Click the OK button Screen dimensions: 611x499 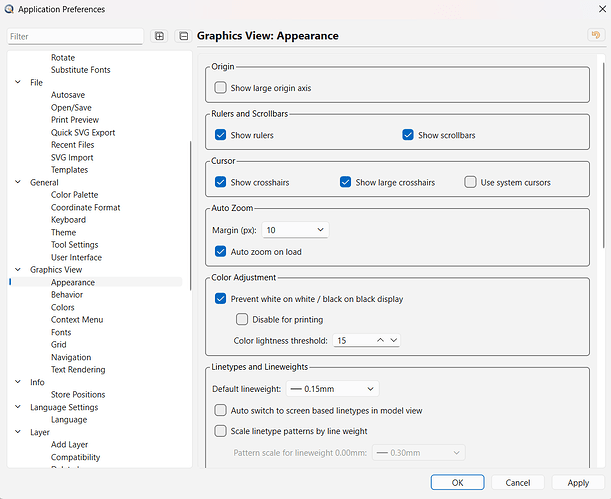[457, 483]
